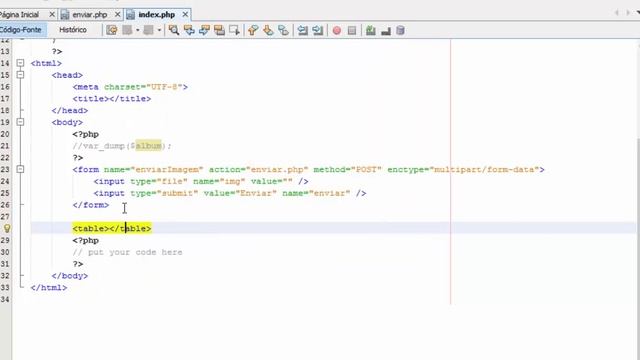Go to the previous bookmark
Screen dimensions: 640x360
[253, 30]
